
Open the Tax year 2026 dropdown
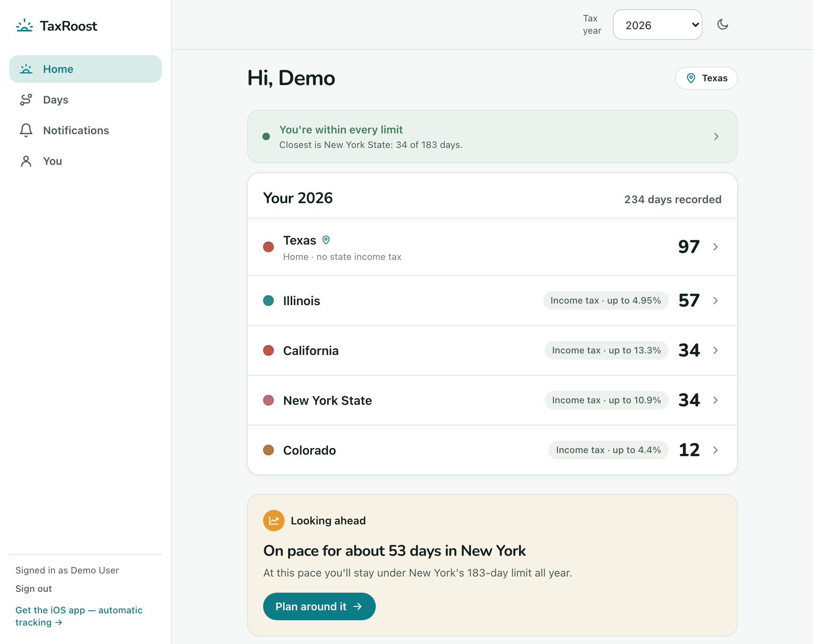(658, 25)
